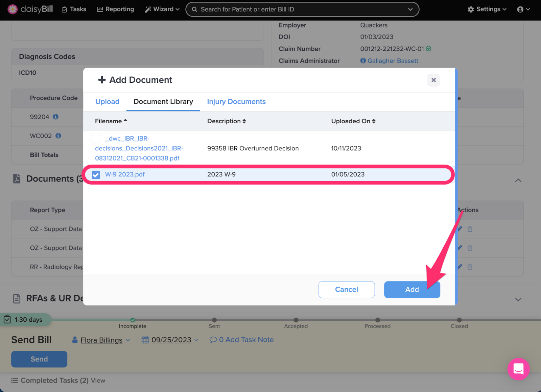Click Cancel in Add Document dialog
541x392 pixels.
click(x=347, y=290)
